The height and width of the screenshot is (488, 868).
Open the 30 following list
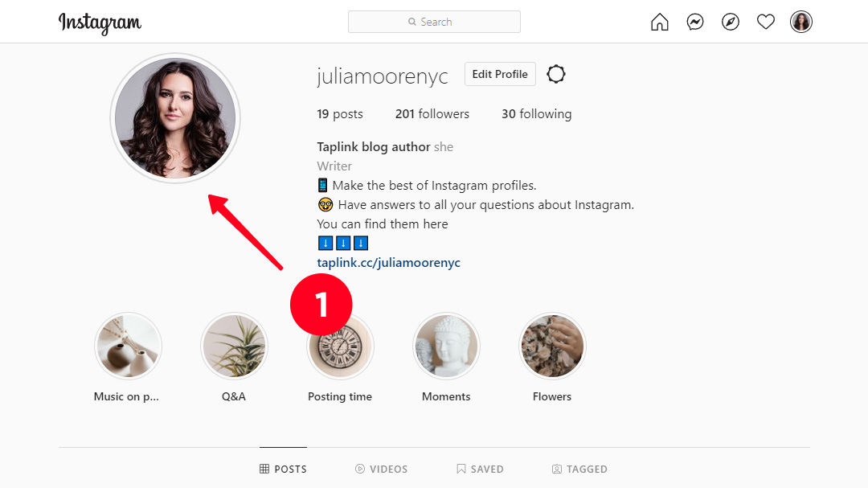(x=536, y=114)
